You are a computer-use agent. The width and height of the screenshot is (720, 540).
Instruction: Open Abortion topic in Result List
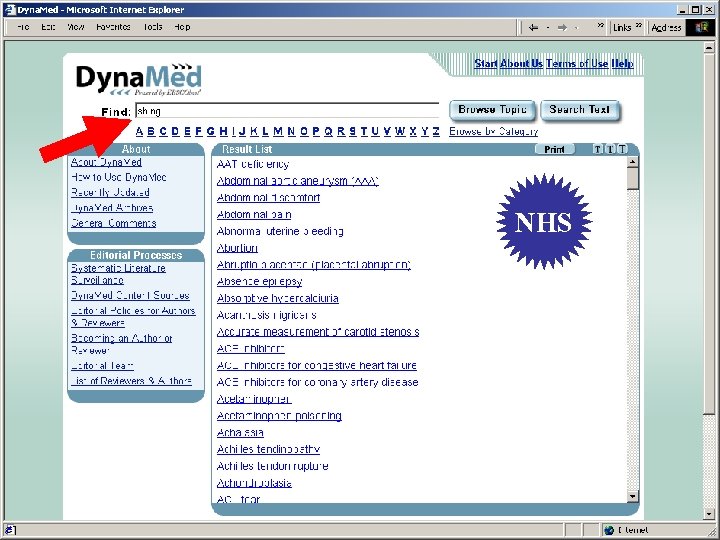[237, 248]
